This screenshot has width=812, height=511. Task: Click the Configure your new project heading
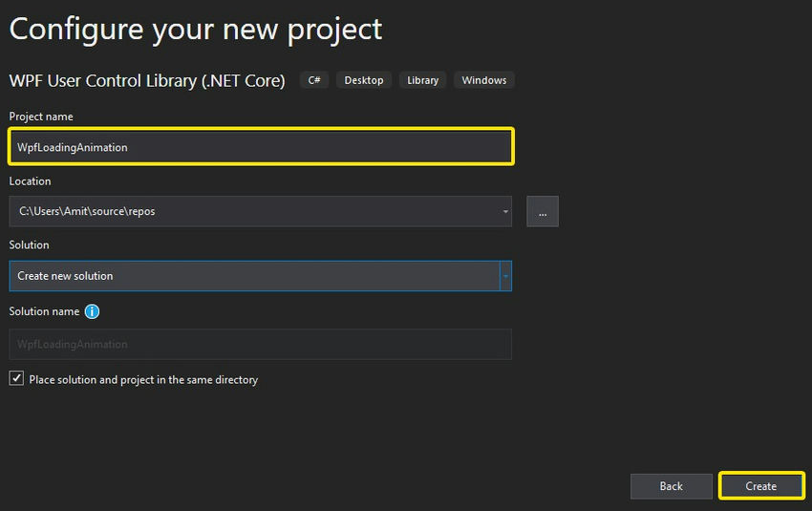point(196,29)
